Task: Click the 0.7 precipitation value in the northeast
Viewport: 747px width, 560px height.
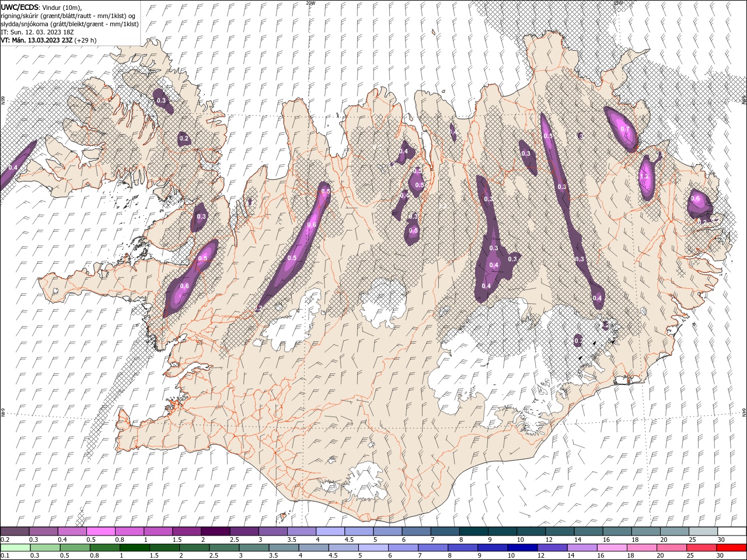Action: click(x=624, y=129)
